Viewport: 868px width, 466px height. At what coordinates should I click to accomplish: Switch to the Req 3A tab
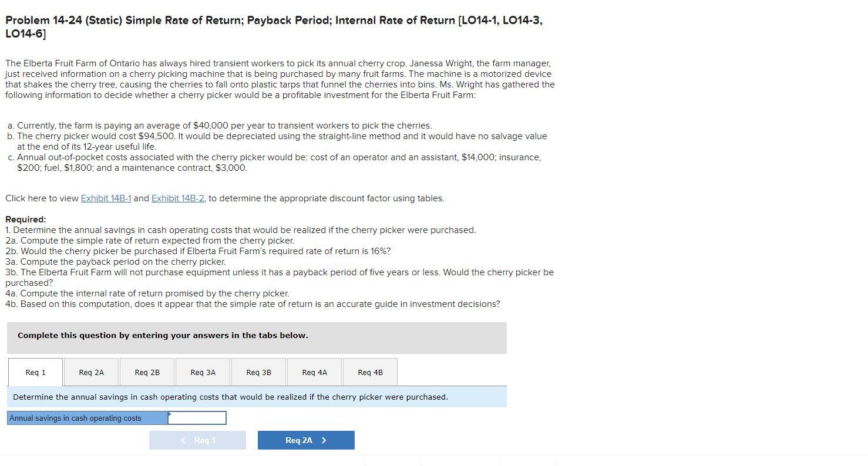pyautogui.click(x=202, y=372)
